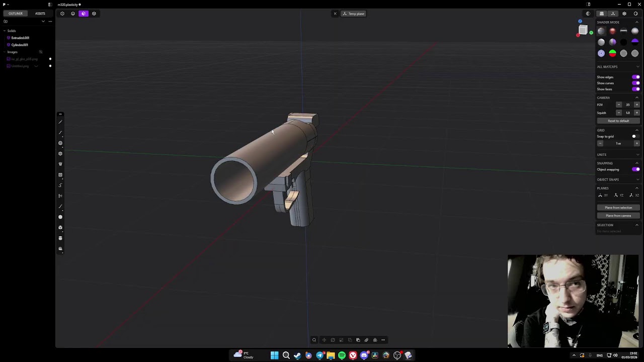Open the last circular tab in right panel
The width and height of the screenshot is (644, 362).
click(635, 14)
